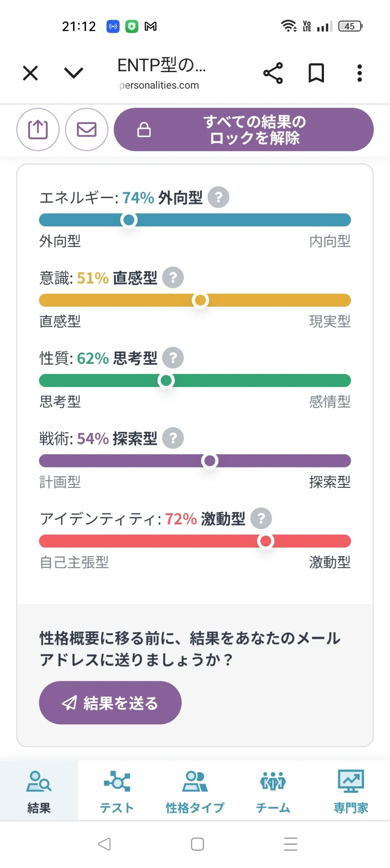Tap the Android back navigation button
The image size is (390, 868).
(x=104, y=844)
